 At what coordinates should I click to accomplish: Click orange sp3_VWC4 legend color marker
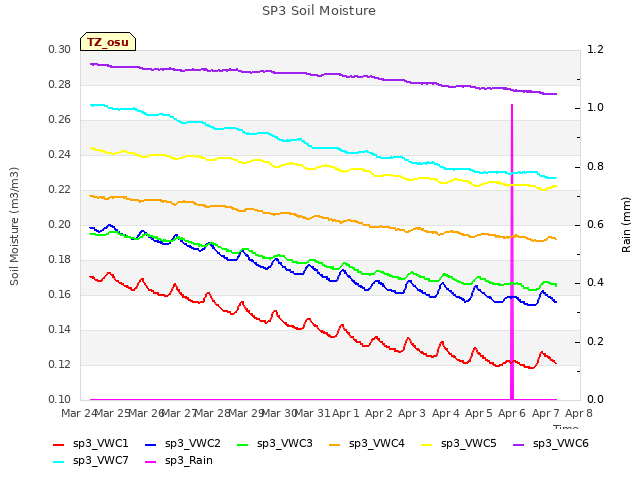coord(335,444)
